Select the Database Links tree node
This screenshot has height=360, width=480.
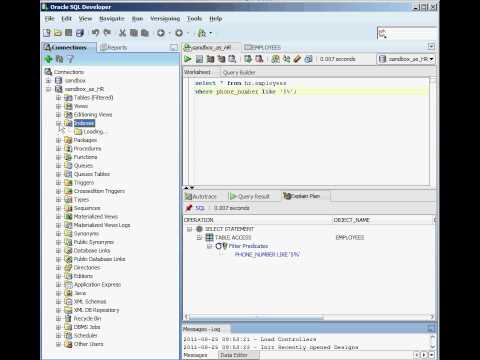pos(92,251)
